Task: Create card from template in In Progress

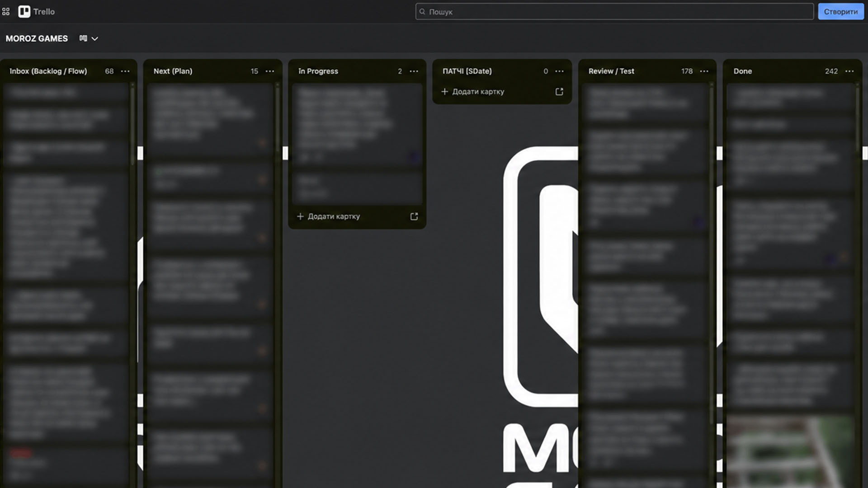Action: click(x=414, y=216)
